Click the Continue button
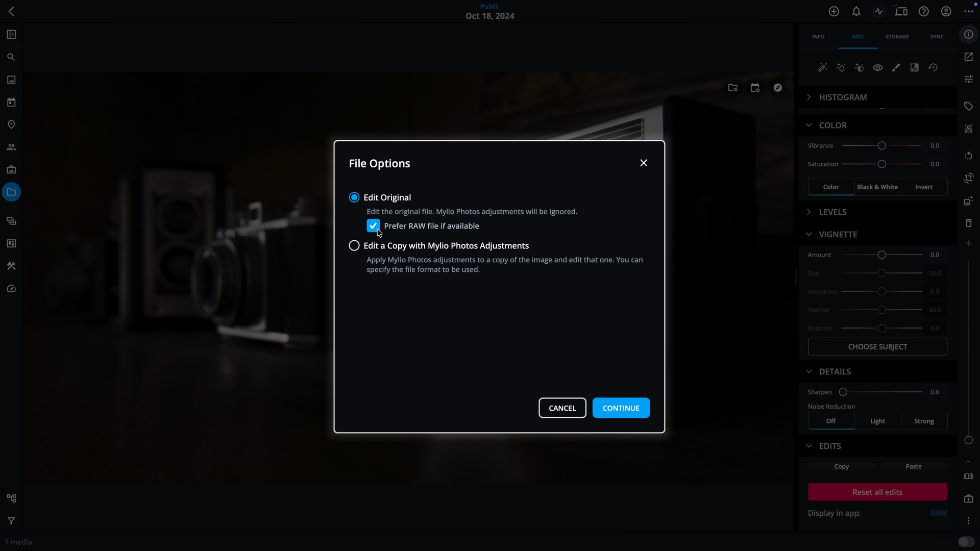This screenshot has width=980, height=551. click(621, 408)
